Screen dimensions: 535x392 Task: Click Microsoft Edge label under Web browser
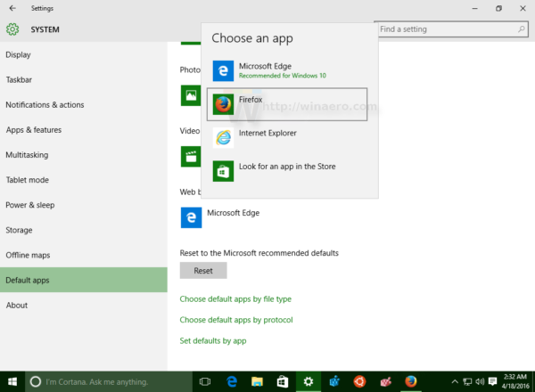pos(234,213)
